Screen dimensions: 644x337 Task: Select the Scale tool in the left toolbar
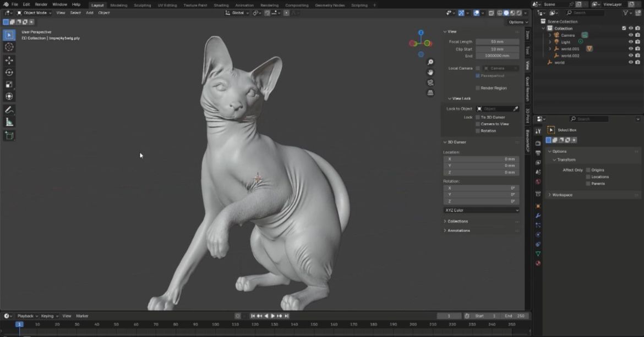coord(9,84)
